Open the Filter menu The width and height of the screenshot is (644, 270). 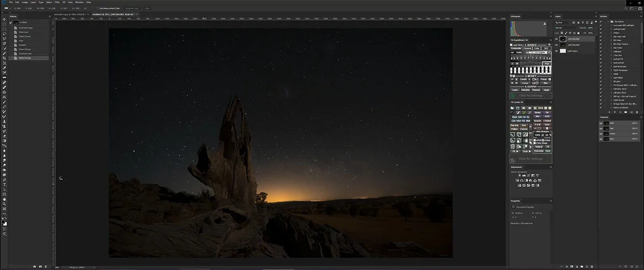pos(57,2)
